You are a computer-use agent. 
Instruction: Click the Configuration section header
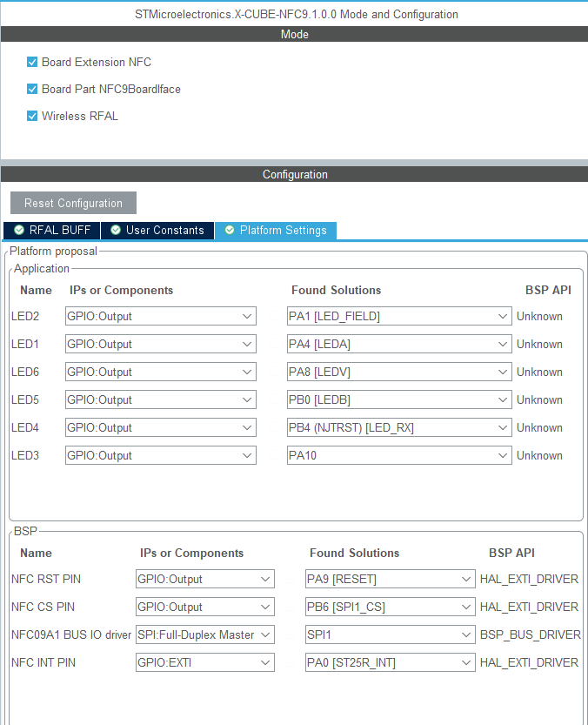click(x=295, y=174)
